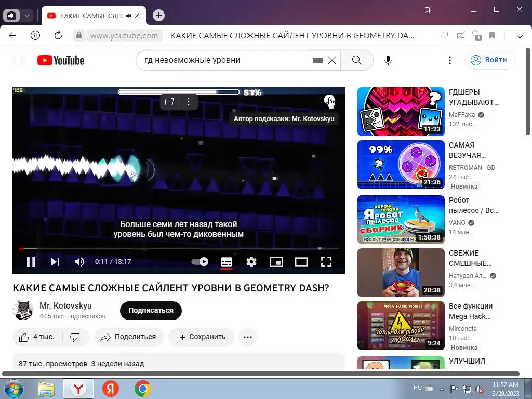Click the RU language indicator
Image resolution: width=532 pixels, height=399 pixels.
click(x=417, y=388)
